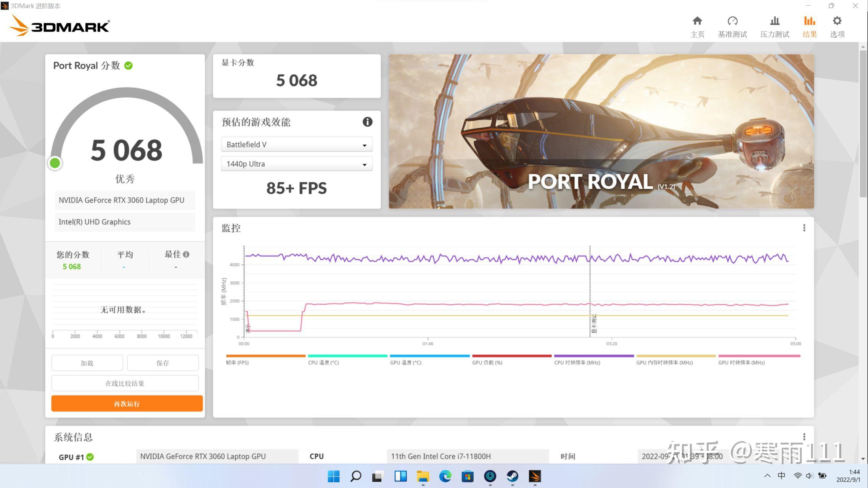The height and width of the screenshot is (488, 868).
Task: Open the system info three-dot menu
Action: (x=804, y=437)
